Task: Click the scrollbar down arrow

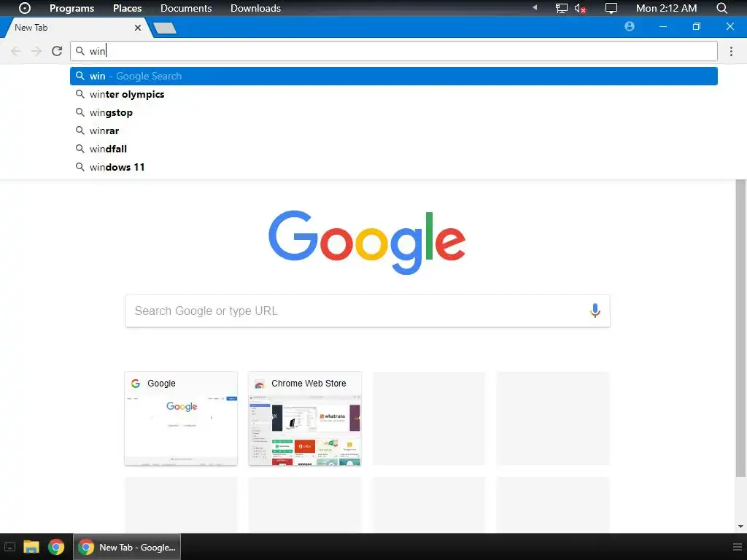Action: coord(740,526)
